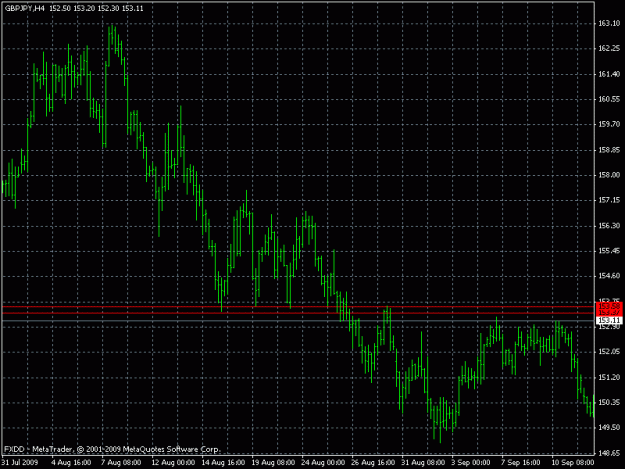Click the 7 Aug 08:00 time label
The image size is (625, 469).
coord(121,463)
